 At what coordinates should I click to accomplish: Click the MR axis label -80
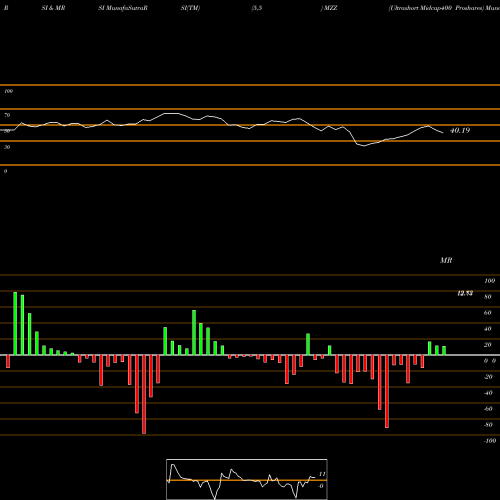click(488, 425)
